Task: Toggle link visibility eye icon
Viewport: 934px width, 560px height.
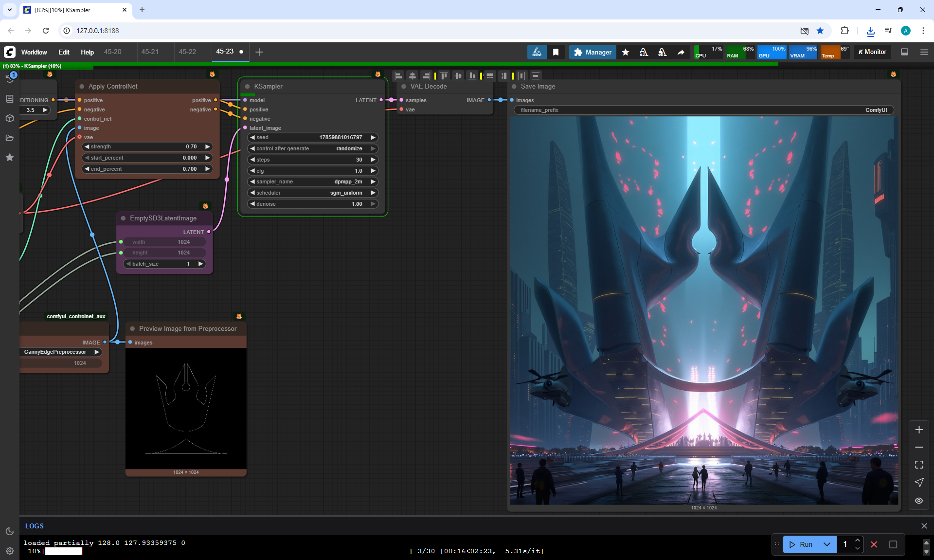Action: (919, 500)
